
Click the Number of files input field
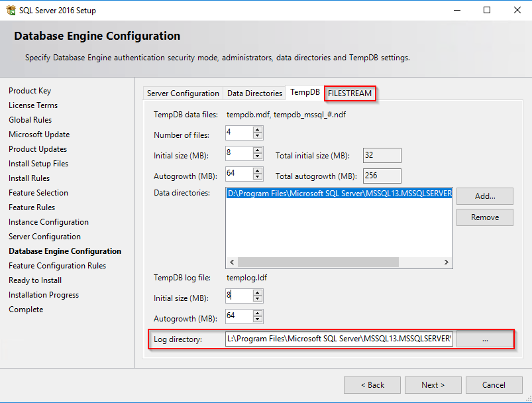tap(240, 133)
